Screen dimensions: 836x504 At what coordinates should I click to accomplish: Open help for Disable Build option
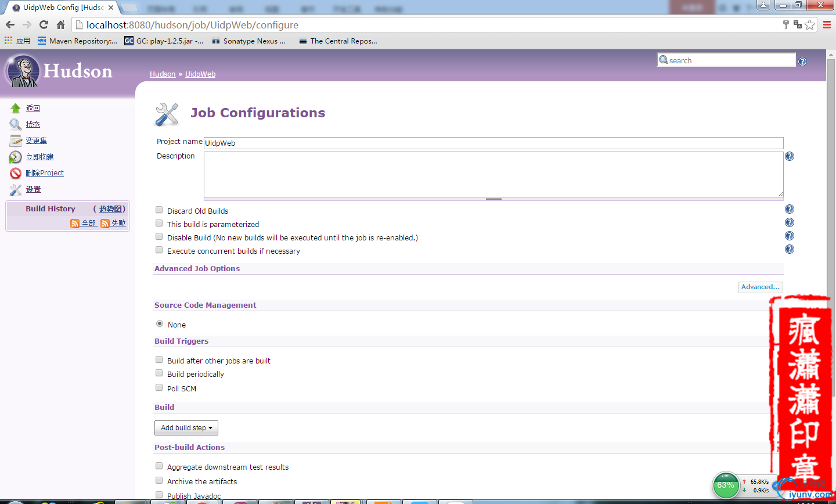click(x=790, y=236)
